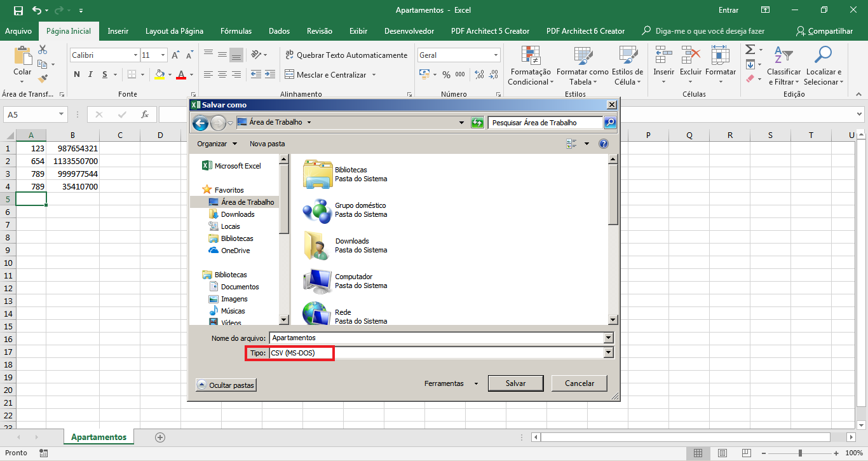This screenshot has height=461, width=868.
Task: Click the Nome do arquivo input field
Action: [x=436, y=338]
